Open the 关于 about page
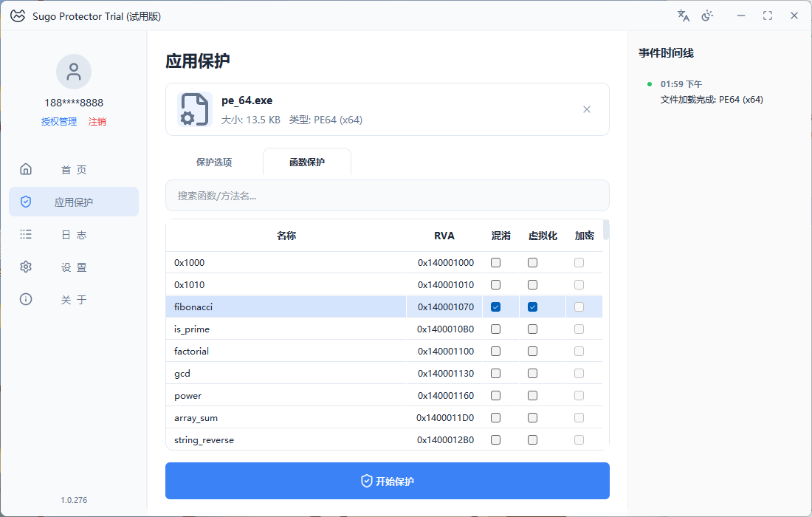The image size is (812, 517). tap(74, 300)
